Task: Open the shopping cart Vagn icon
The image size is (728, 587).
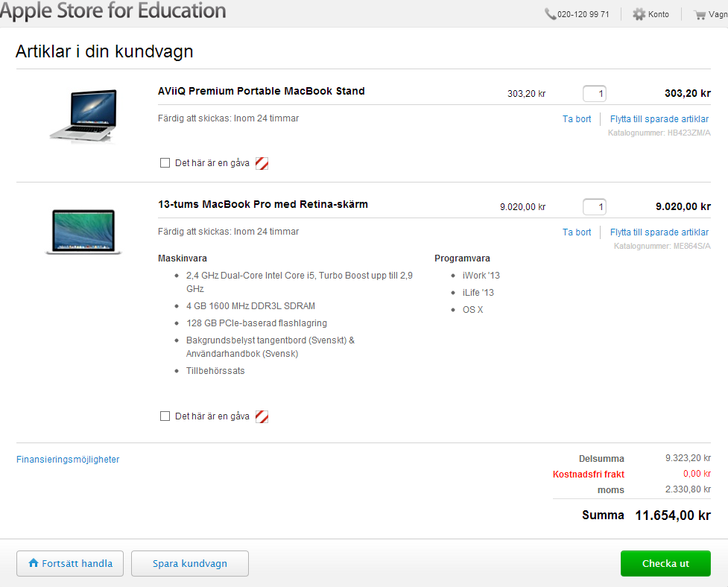Action: pyautogui.click(x=700, y=14)
